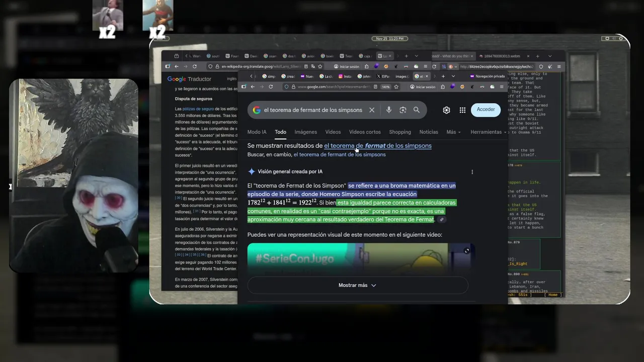List all tabs in the Wikipedia window
This screenshot has width=644, height=362.
(x=416, y=56)
